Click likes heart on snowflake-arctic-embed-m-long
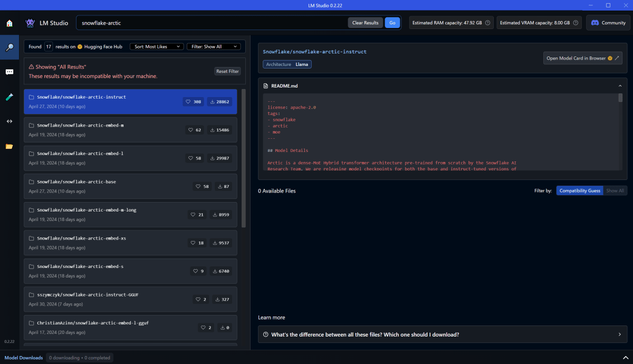The width and height of the screenshot is (633, 364). coord(193,215)
